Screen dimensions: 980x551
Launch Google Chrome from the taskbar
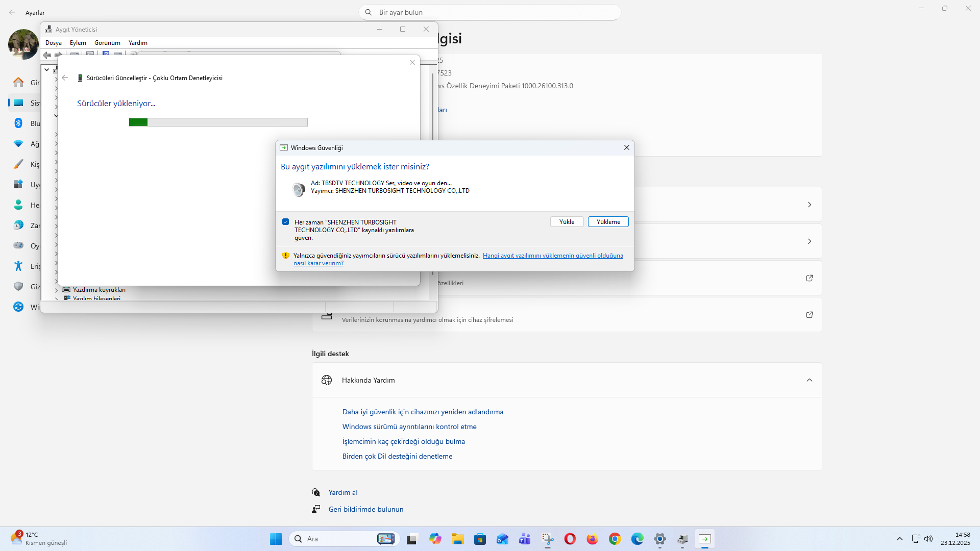tap(615, 539)
